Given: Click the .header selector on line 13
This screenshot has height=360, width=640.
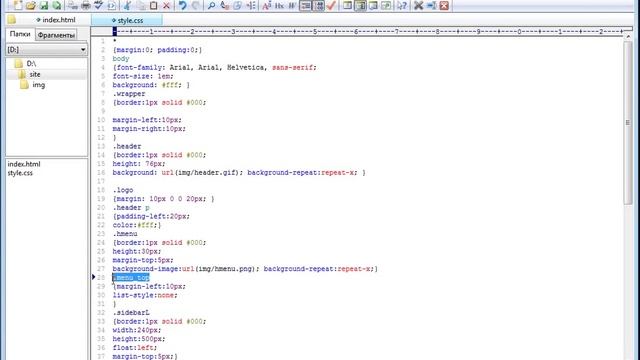Looking at the screenshot, I should point(127,146).
